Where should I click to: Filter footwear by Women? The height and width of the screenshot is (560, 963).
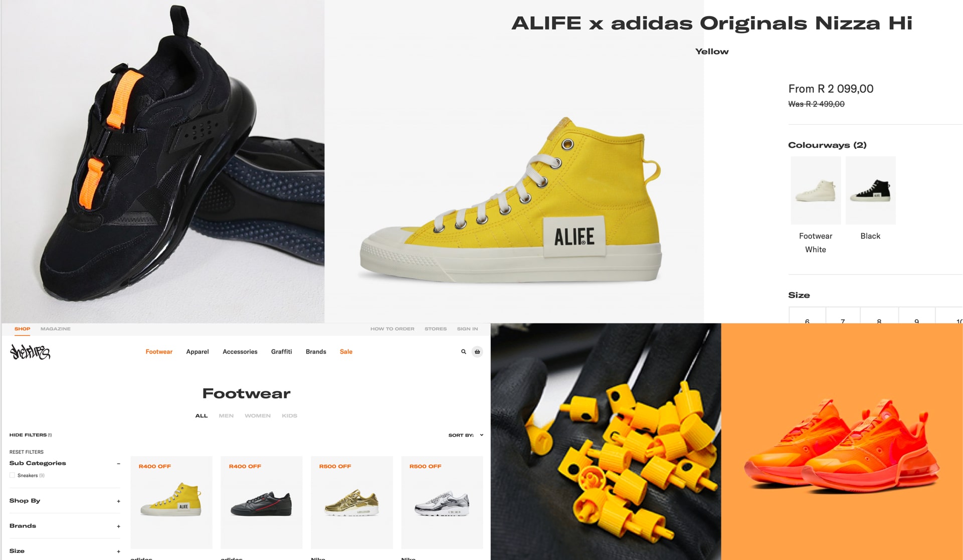[258, 416]
